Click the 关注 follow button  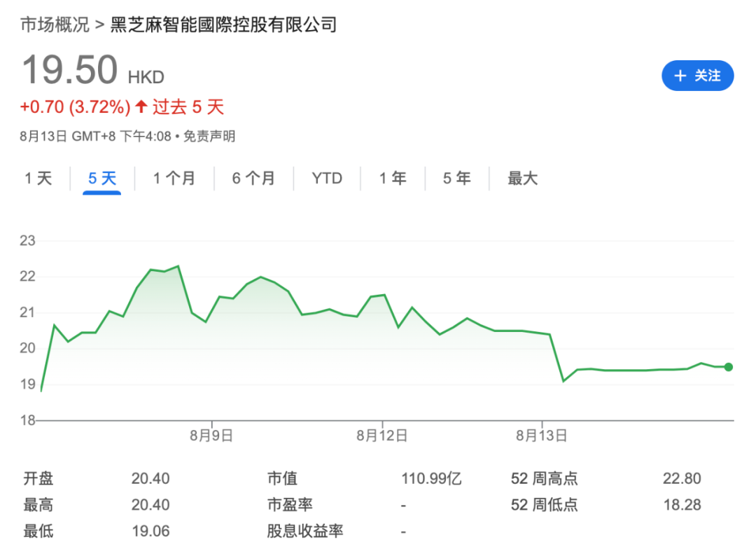coord(697,76)
